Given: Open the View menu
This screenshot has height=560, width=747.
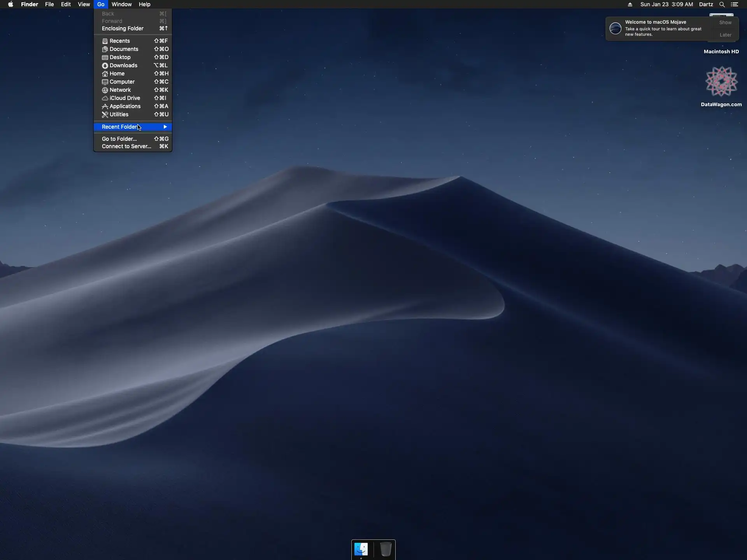Looking at the screenshot, I should (x=84, y=4).
